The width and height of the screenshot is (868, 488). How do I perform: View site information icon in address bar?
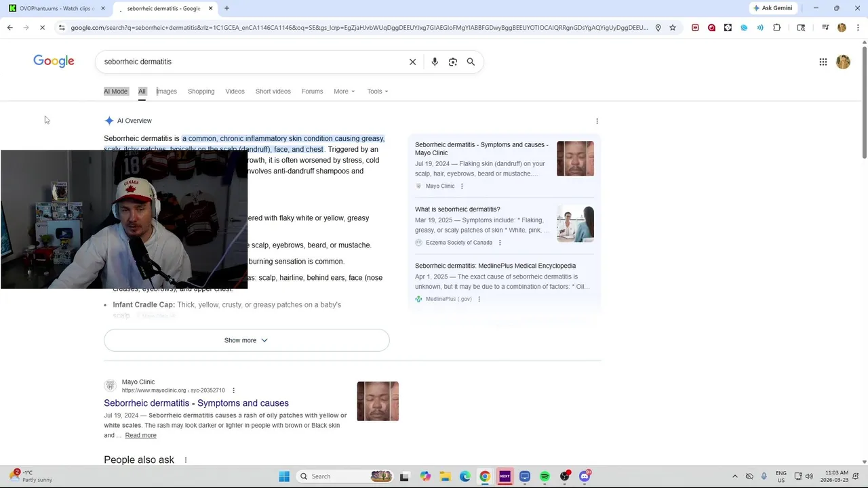pos(62,28)
